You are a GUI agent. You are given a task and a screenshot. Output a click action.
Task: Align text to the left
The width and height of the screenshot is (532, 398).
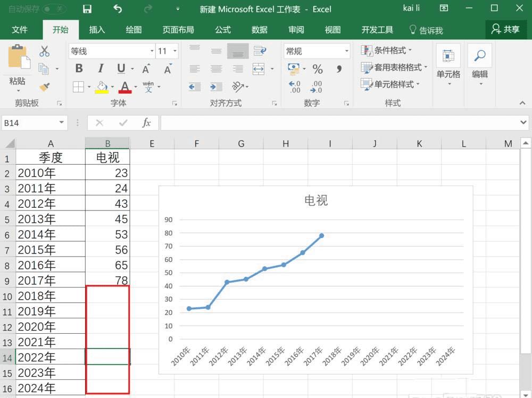tap(195, 69)
